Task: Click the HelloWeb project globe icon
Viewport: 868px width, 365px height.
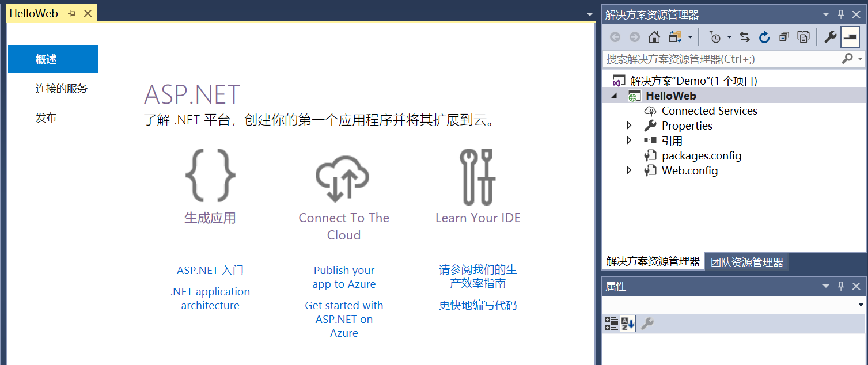Action: click(634, 96)
